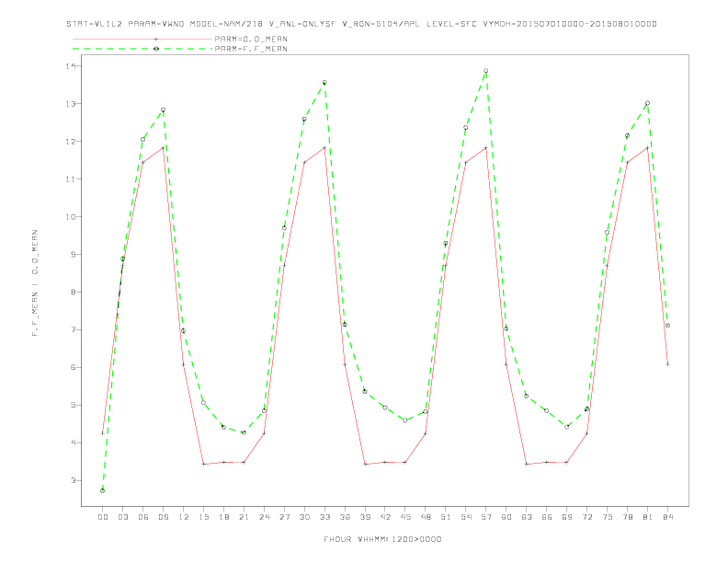This screenshot has width=728, height=563.
Task: Click x-axis tick label 63
Action: click(527, 517)
